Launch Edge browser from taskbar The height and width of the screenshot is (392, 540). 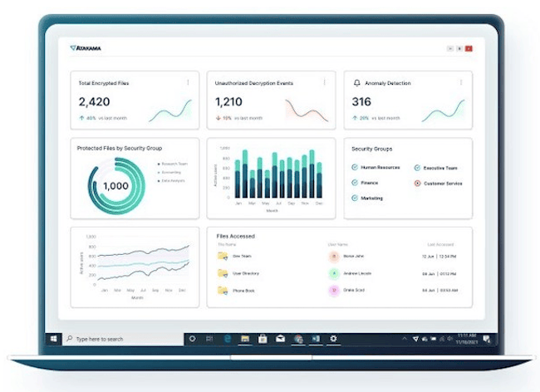click(227, 339)
